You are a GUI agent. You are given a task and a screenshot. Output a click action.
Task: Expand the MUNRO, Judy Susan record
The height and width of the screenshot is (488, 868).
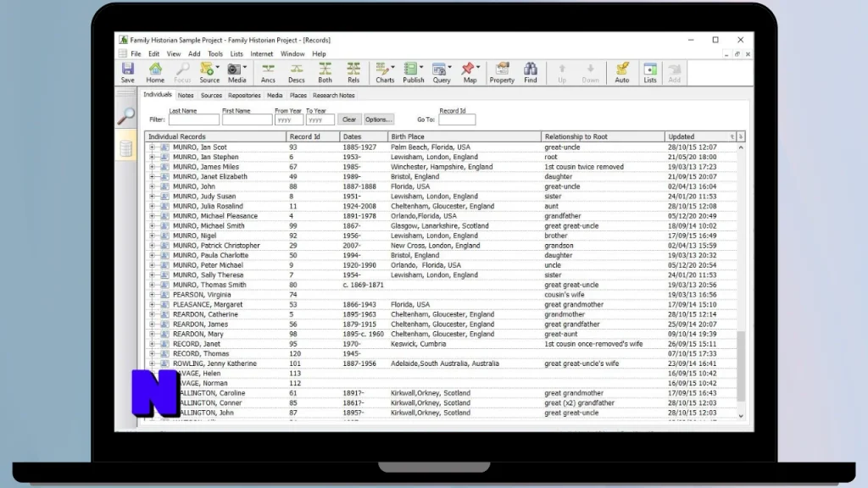coord(153,197)
